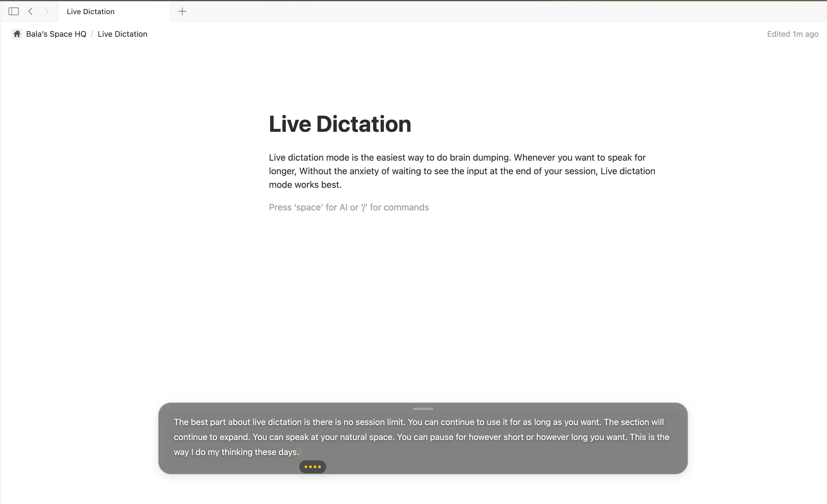Go back with the left arrow
Screen dimensions: 827x504
(31, 11)
